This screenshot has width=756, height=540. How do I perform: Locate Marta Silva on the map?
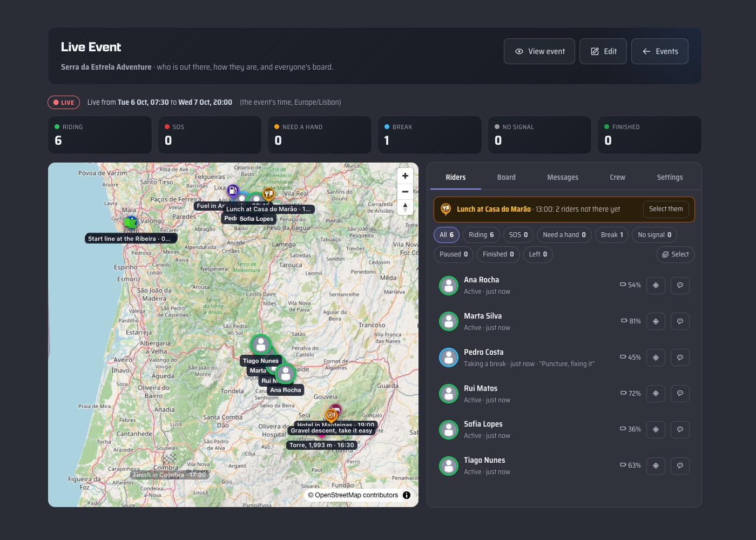click(656, 321)
